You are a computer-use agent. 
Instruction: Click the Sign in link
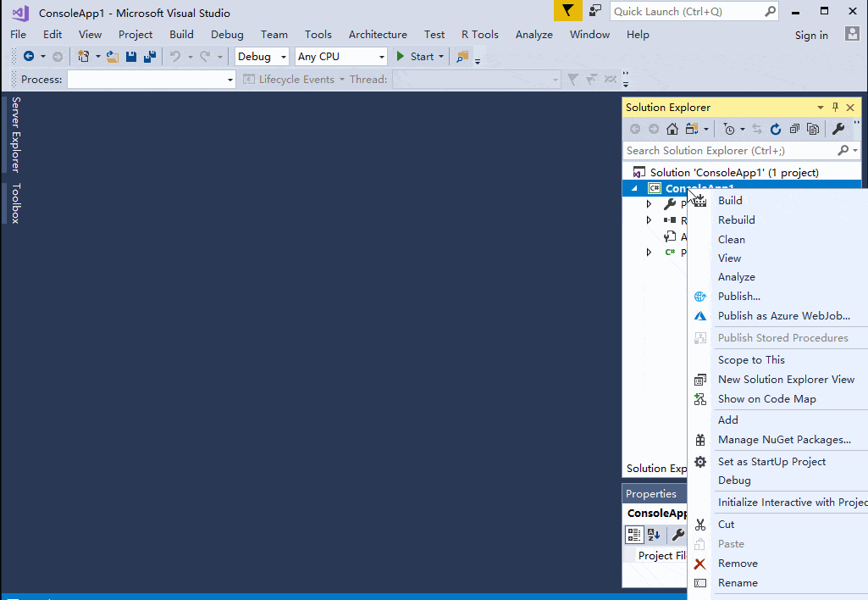tap(811, 35)
